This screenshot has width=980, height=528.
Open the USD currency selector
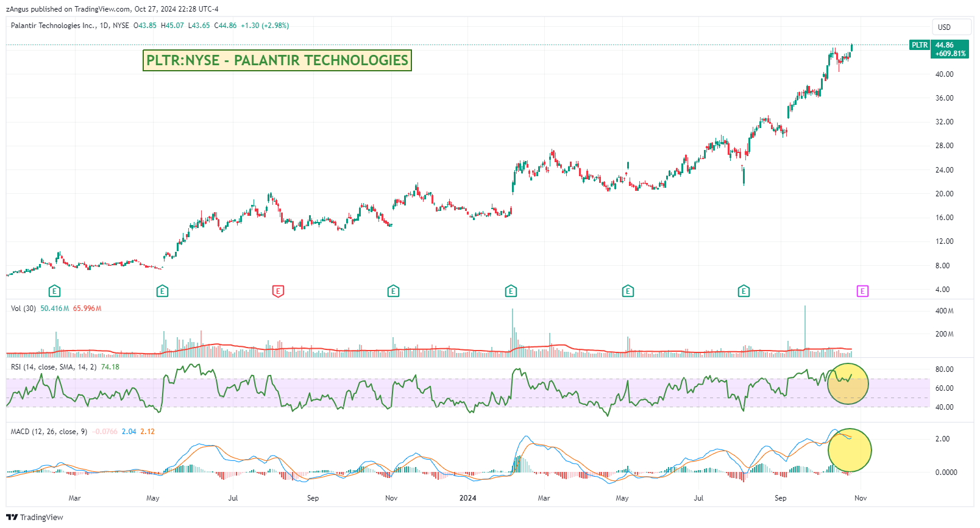click(951, 27)
